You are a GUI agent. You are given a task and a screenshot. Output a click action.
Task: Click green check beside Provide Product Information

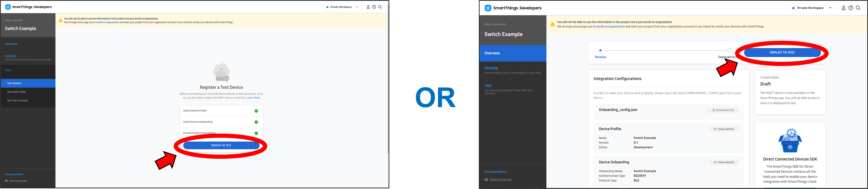pos(256,133)
